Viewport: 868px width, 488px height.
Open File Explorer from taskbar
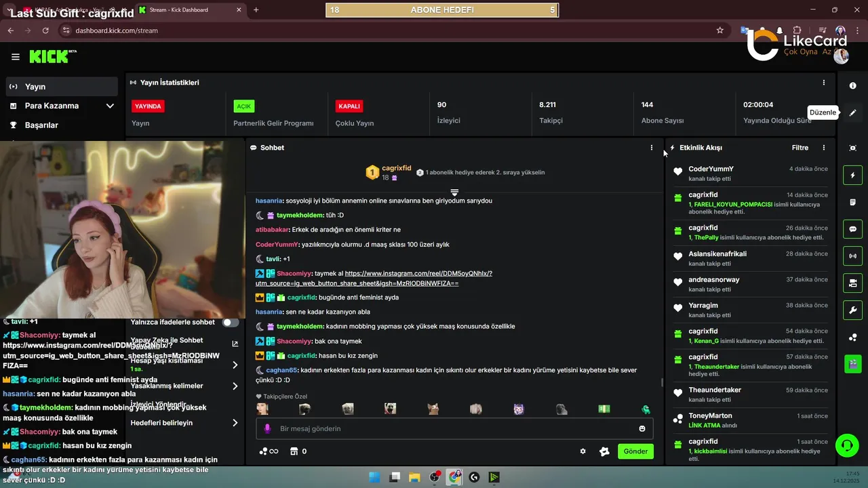pos(414,477)
